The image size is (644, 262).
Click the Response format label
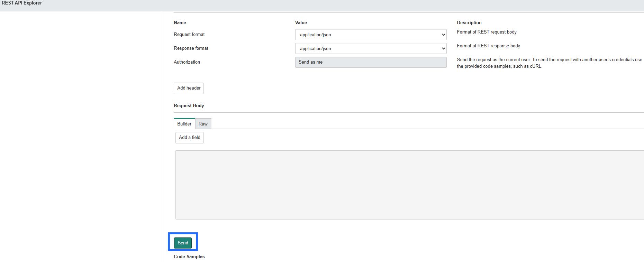191,48
